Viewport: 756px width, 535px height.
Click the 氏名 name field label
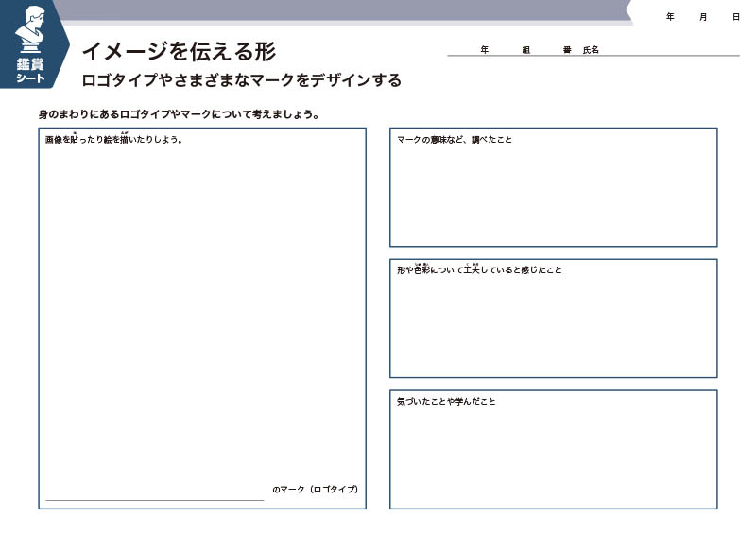[x=591, y=50]
